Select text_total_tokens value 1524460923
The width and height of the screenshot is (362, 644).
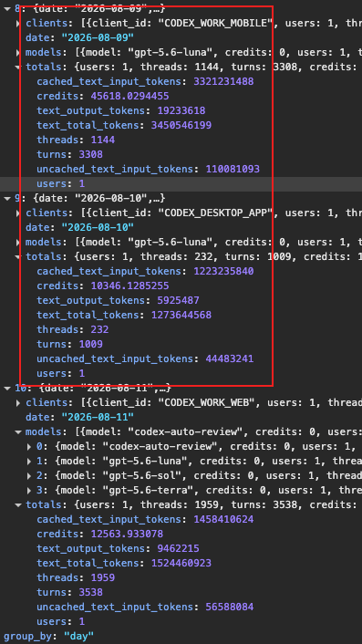coord(181,563)
